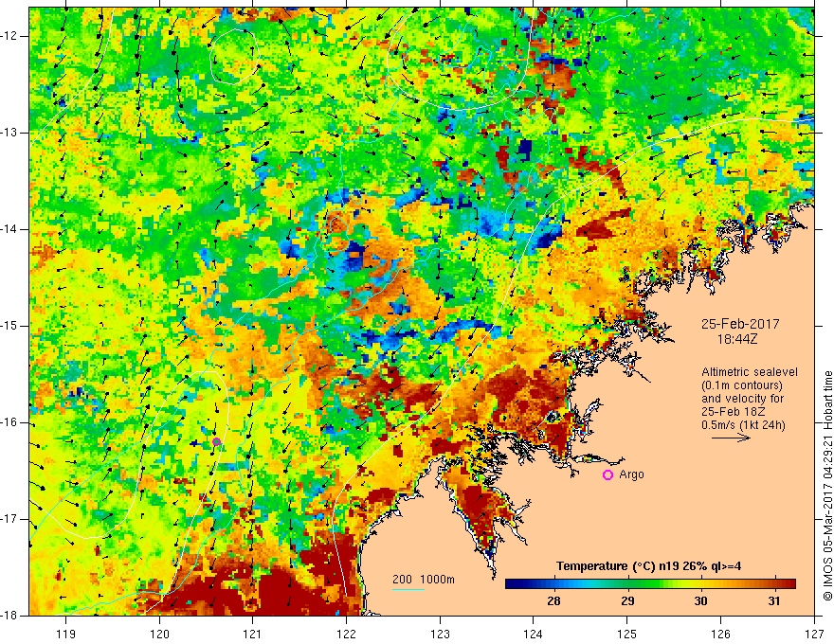This screenshot has width=834, height=644.
Task: Click the cyan 200m isobath legend line
Action: (408, 589)
